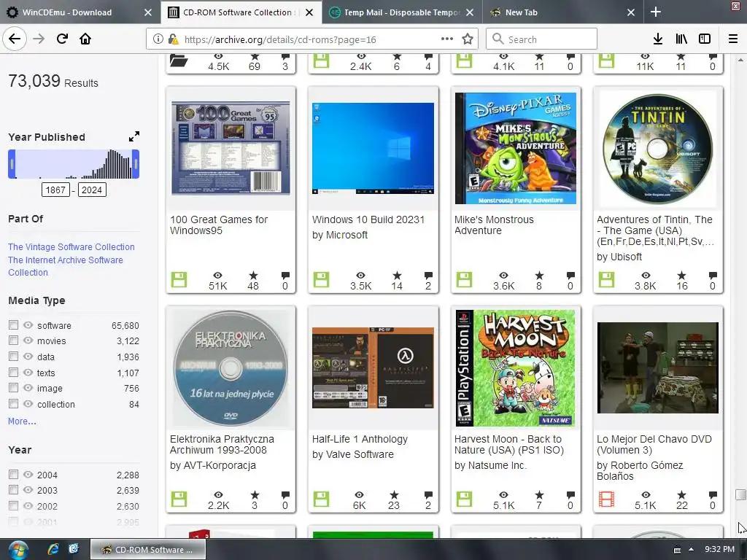Toggle the sidebar view icon

(x=705, y=39)
